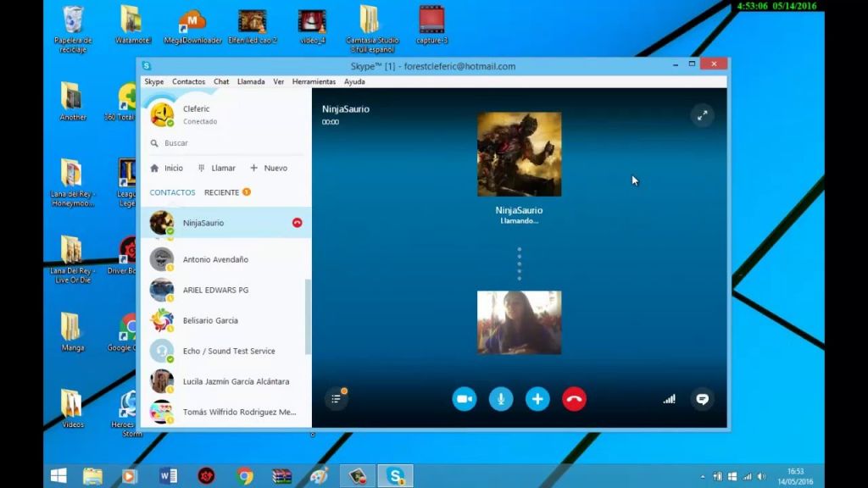This screenshot has height=488, width=868.
Task: Open the contact list icon in call
Action: point(337,399)
